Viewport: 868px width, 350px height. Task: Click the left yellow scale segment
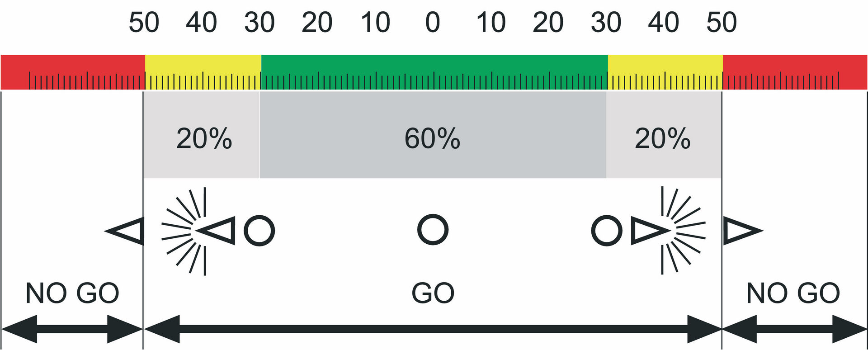[x=203, y=72]
